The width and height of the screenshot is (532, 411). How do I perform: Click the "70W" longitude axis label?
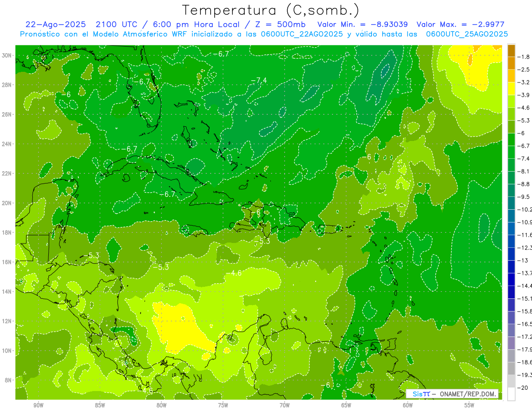[285, 405]
